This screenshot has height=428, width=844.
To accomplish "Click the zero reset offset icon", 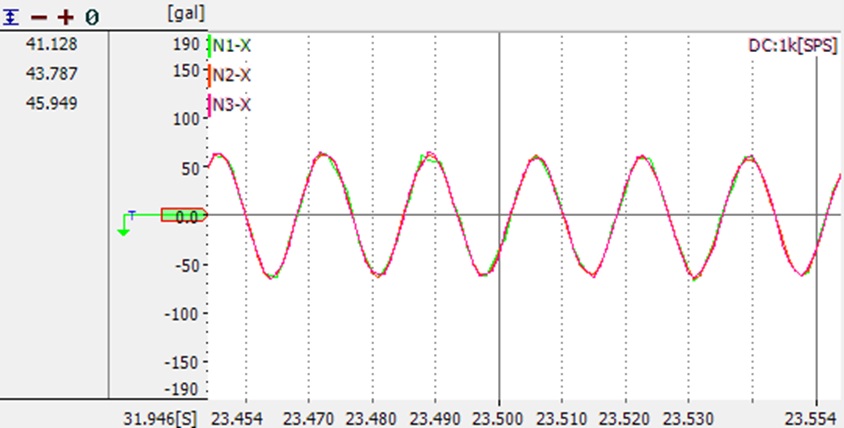I will (x=91, y=18).
